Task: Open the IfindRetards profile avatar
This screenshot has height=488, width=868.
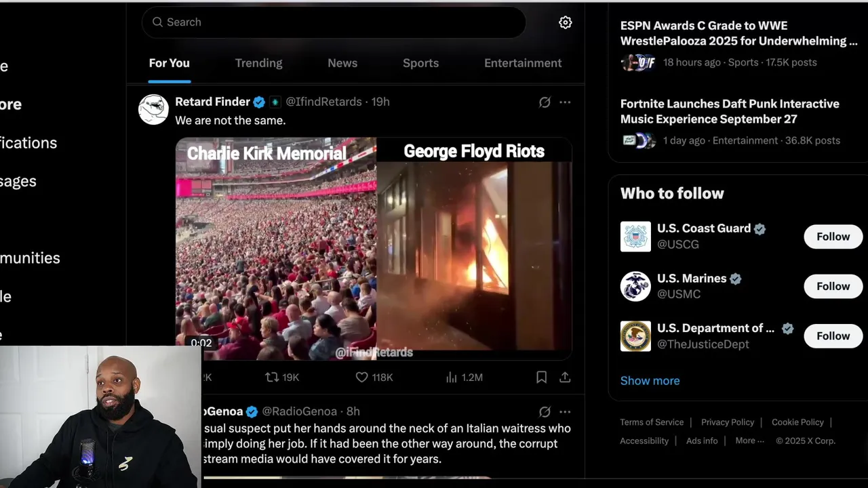Action: (x=153, y=109)
